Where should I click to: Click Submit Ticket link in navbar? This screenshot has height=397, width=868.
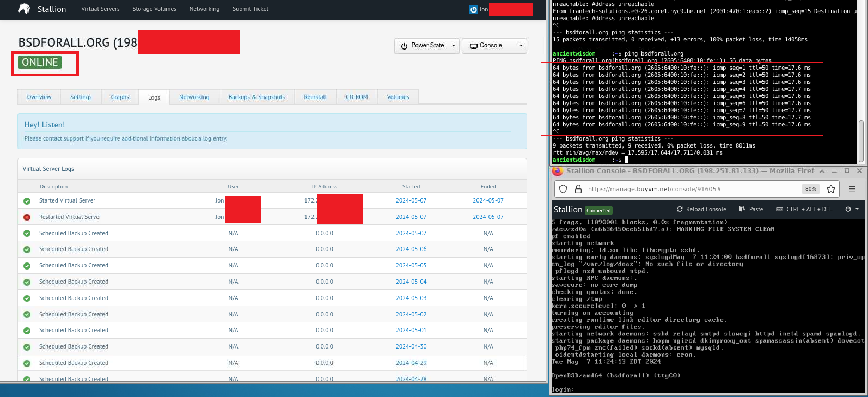(250, 9)
